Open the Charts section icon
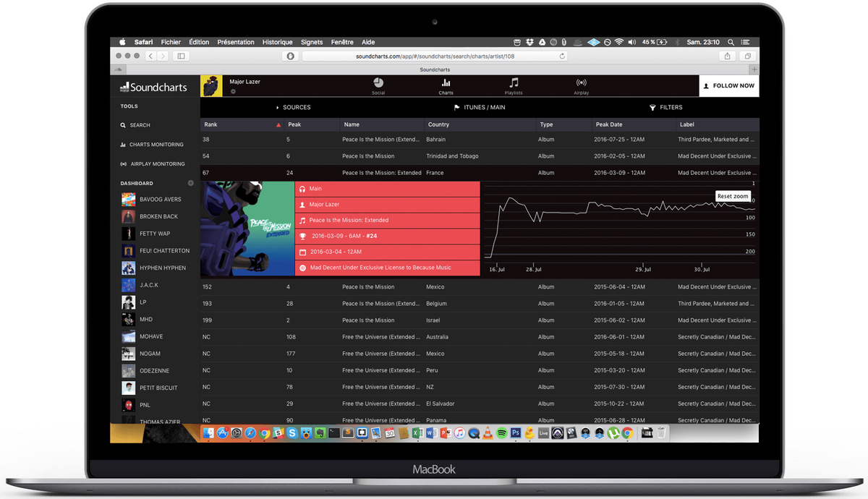 pos(446,82)
